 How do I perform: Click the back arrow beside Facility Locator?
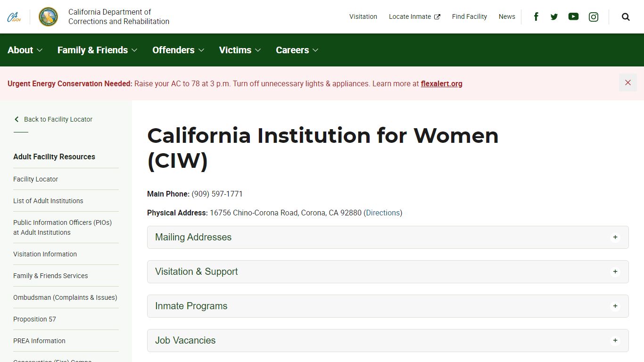(x=17, y=119)
